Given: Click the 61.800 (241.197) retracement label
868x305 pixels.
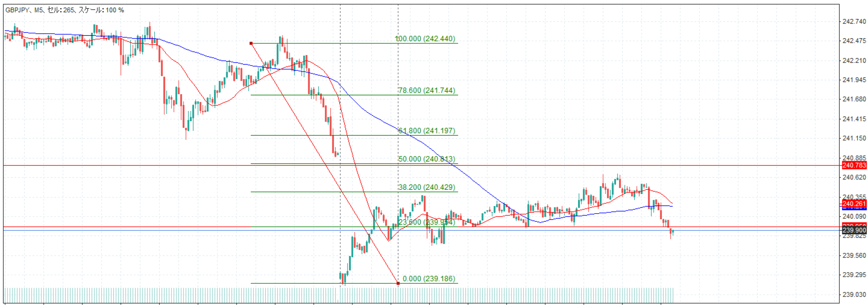Looking at the screenshot, I should pyautogui.click(x=426, y=131).
